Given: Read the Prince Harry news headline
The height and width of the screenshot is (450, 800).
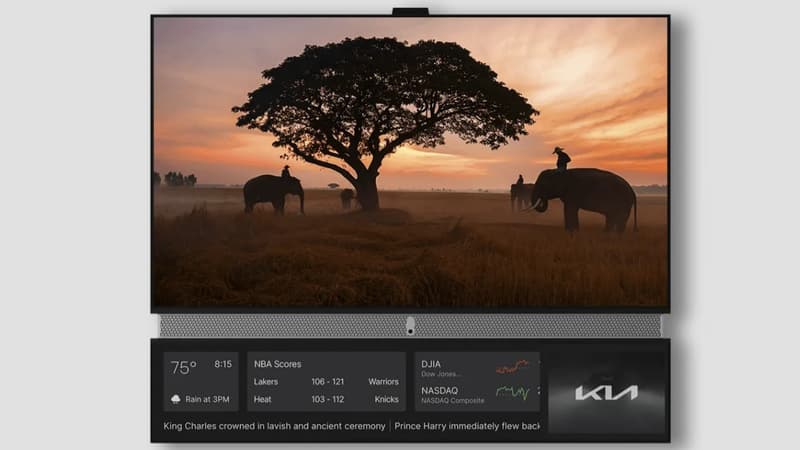Looking at the screenshot, I should coord(467,426).
